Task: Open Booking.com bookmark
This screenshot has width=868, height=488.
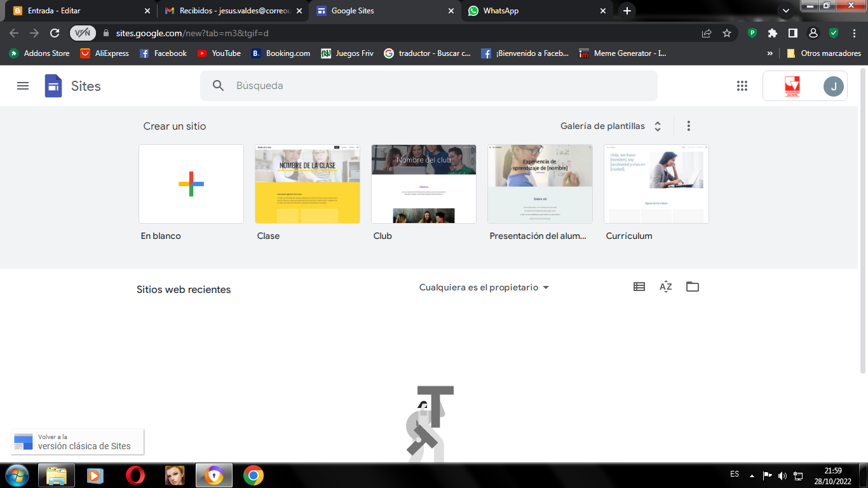Action: tap(281, 53)
